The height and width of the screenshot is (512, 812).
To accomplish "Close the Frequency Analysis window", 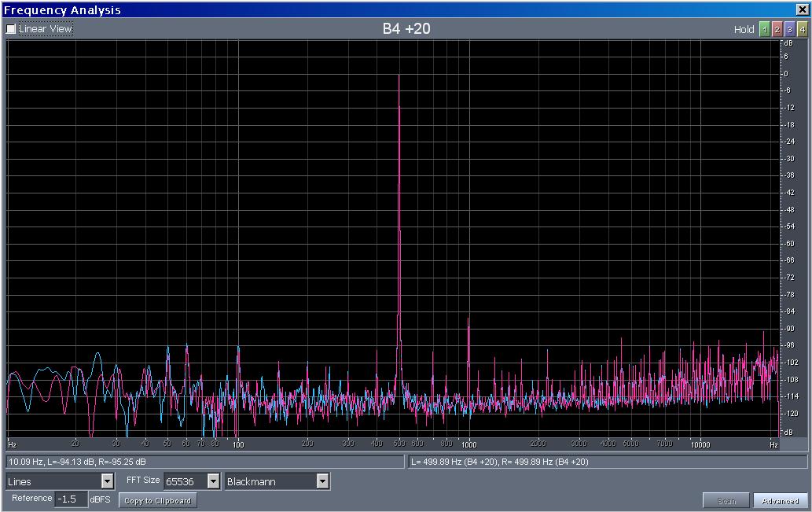I will (801, 9).
